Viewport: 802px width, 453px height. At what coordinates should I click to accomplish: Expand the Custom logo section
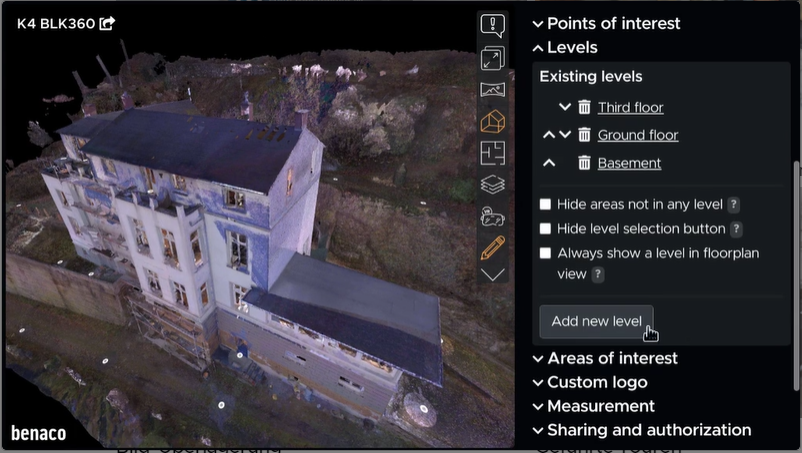[x=590, y=382]
